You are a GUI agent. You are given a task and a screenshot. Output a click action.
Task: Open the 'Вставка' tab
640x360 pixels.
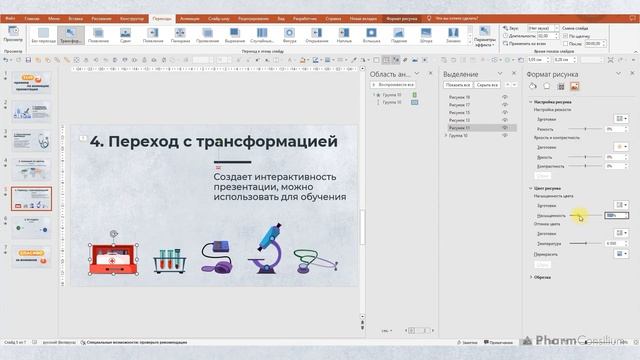[76, 18]
